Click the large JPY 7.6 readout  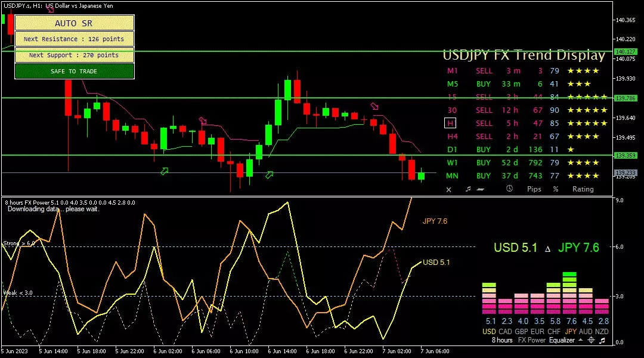(x=578, y=248)
